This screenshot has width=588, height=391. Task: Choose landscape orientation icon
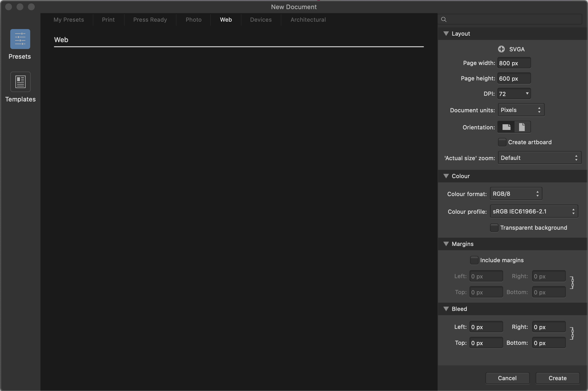(x=506, y=127)
